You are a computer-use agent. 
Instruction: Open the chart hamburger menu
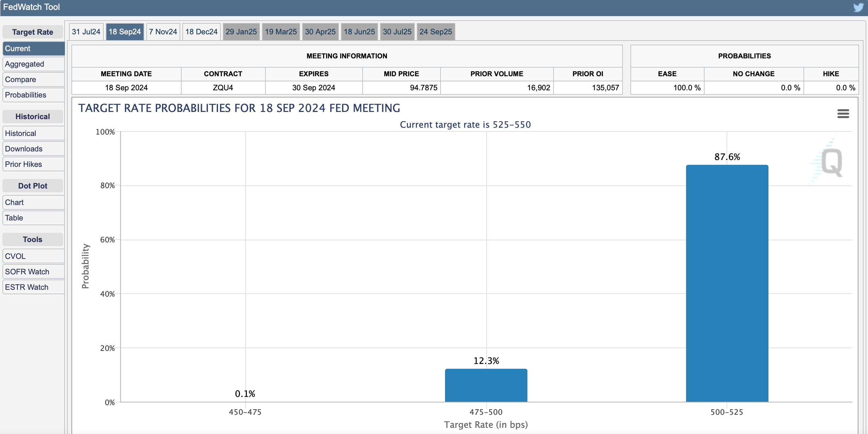point(843,114)
